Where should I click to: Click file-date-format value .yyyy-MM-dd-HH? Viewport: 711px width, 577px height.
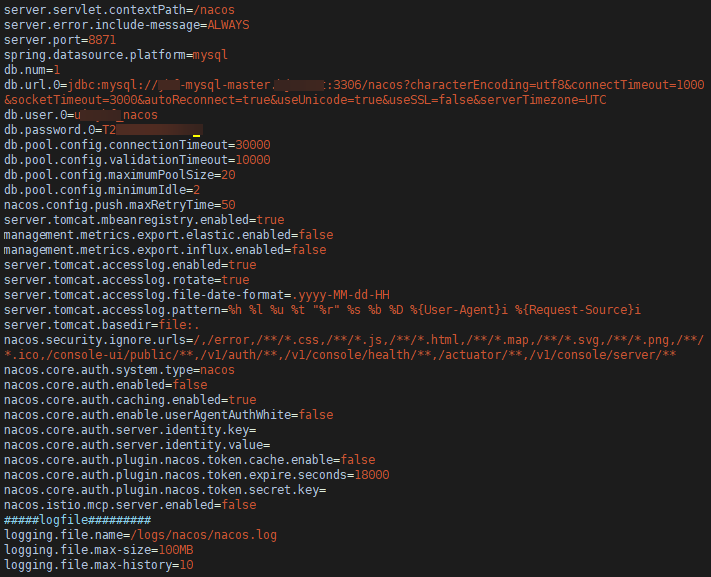(x=340, y=294)
